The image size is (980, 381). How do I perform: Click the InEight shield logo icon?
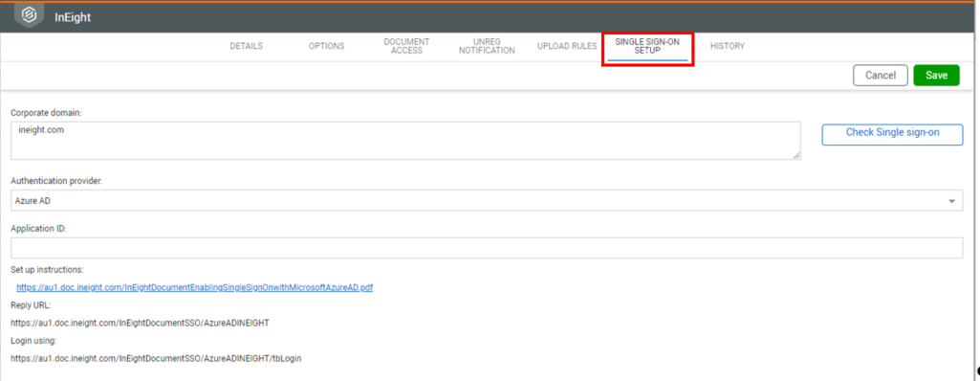pos(29,16)
